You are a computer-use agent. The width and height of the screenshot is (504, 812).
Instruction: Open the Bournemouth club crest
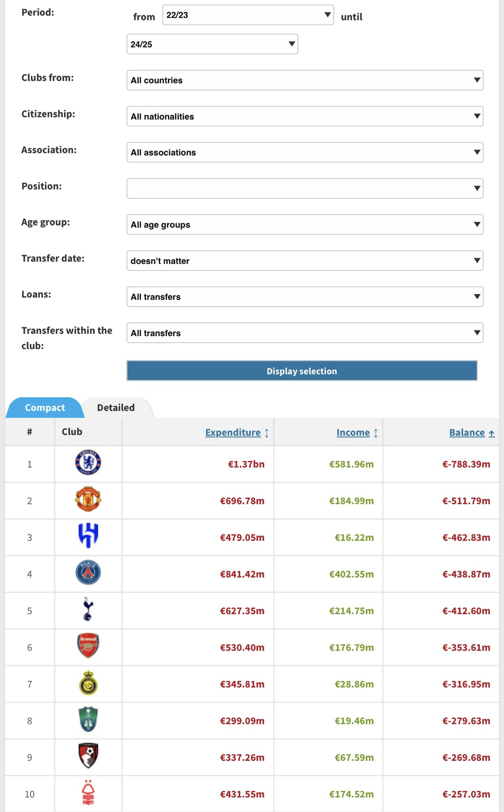pyautogui.click(x=88, y=756)
